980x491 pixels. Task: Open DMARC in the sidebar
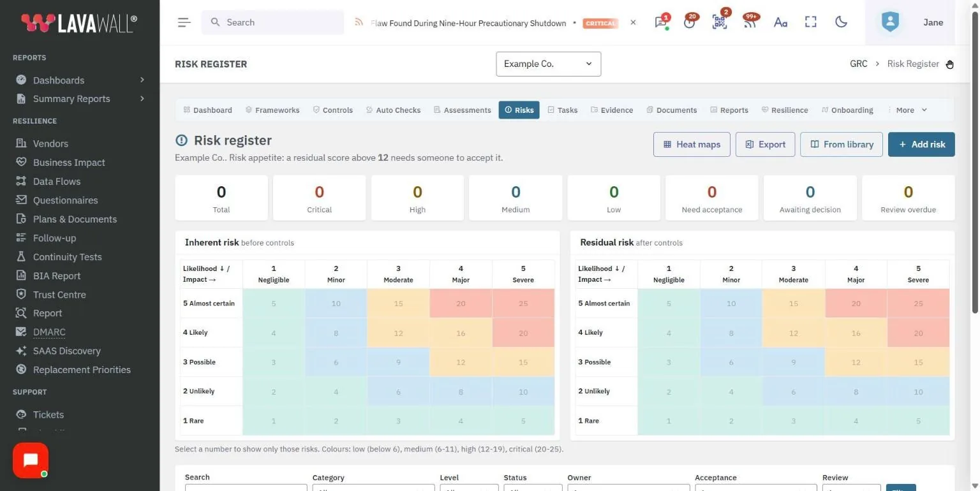tap(49, 332)
